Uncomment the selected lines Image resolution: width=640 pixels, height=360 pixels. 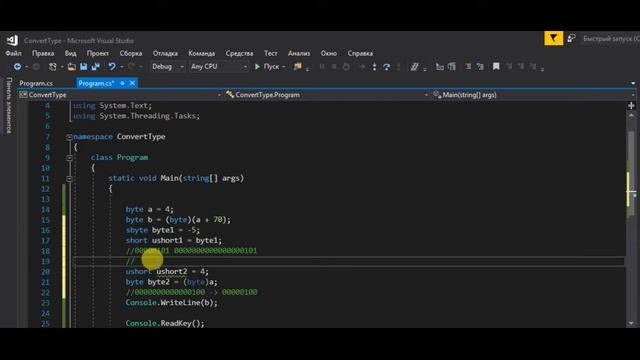coord(480,67)
